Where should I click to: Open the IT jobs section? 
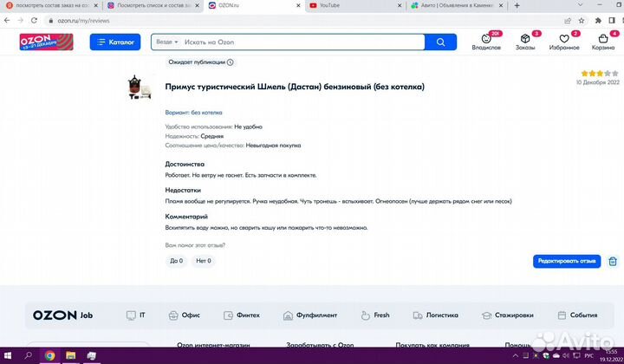(136, 315)
